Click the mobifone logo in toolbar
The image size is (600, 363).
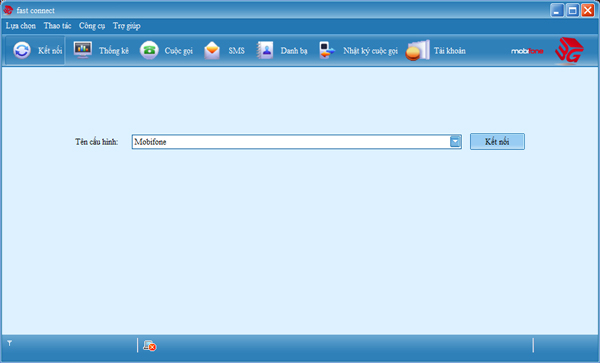(x=527, y=51)
